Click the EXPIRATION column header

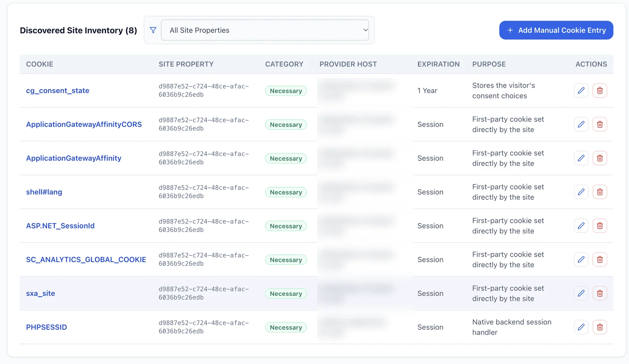tap(439, 64)
